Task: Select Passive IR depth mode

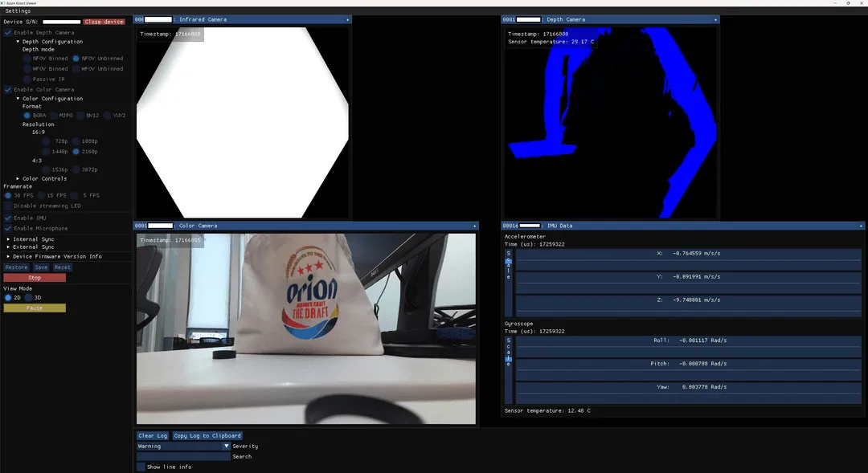Action: coord(27,80)
